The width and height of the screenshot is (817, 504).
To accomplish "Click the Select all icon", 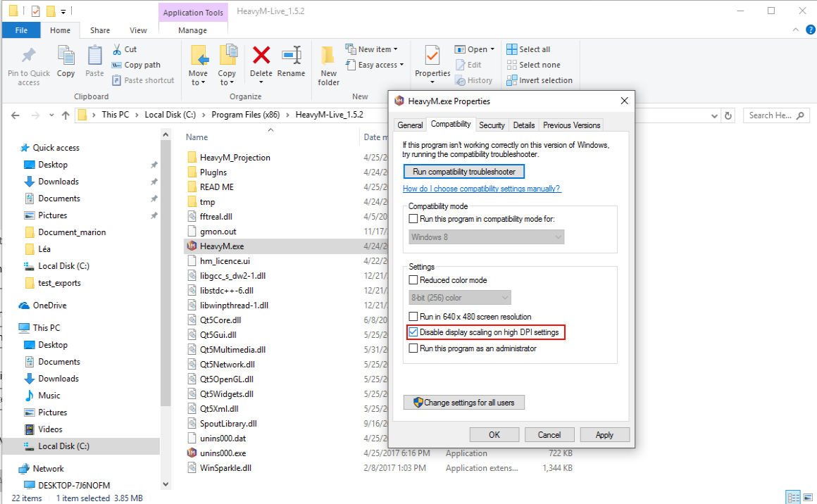I will [511, 49].
